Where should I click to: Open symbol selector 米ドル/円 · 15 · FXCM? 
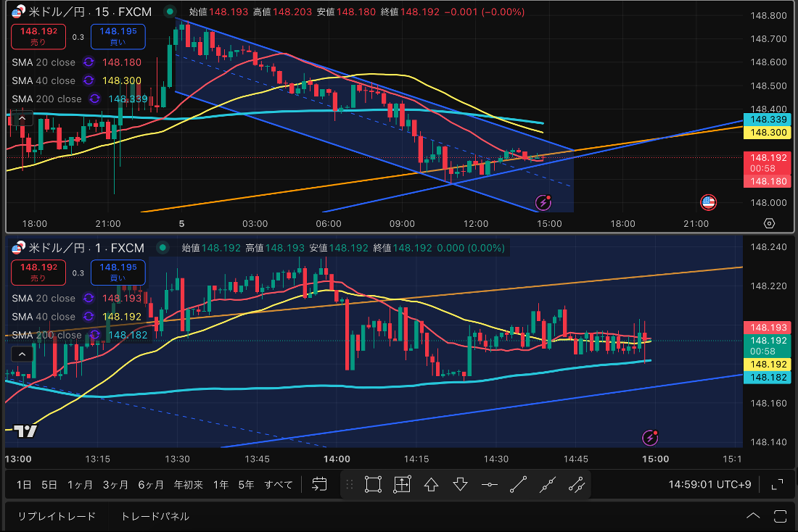[91, 12]
